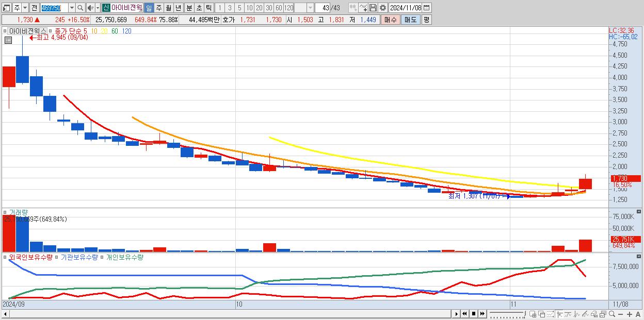Click the ruler measurement tool icon
The width and height of the screenshot is (644, 320).
pyautogui.click(x=586, y=314)
